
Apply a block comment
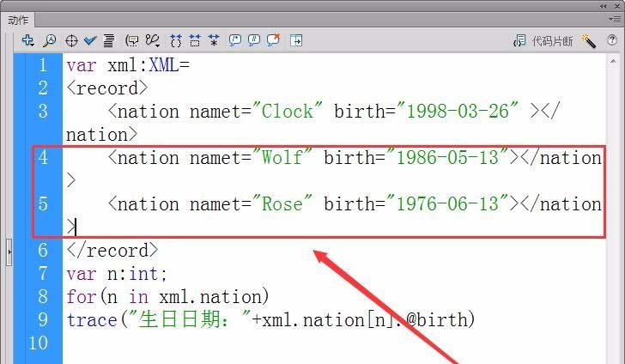tap(234, 40)
